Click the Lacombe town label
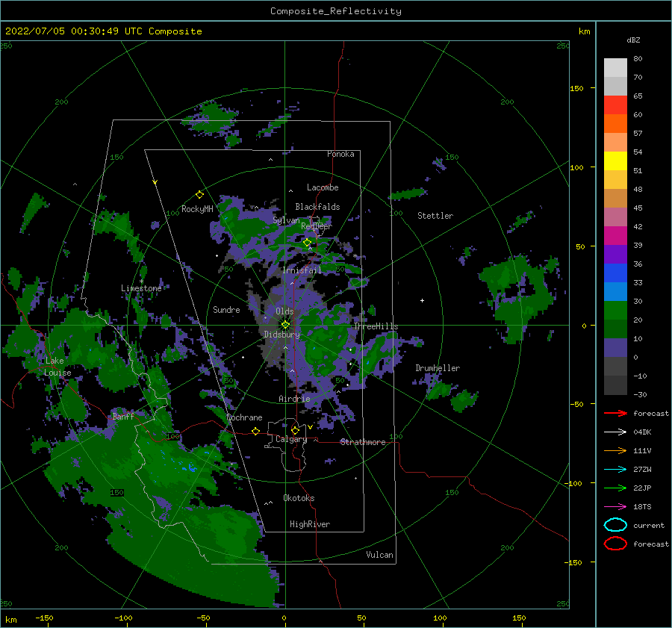Image resolution: width=672 pixels, height=628 pixels. click(x=323, y=187)
